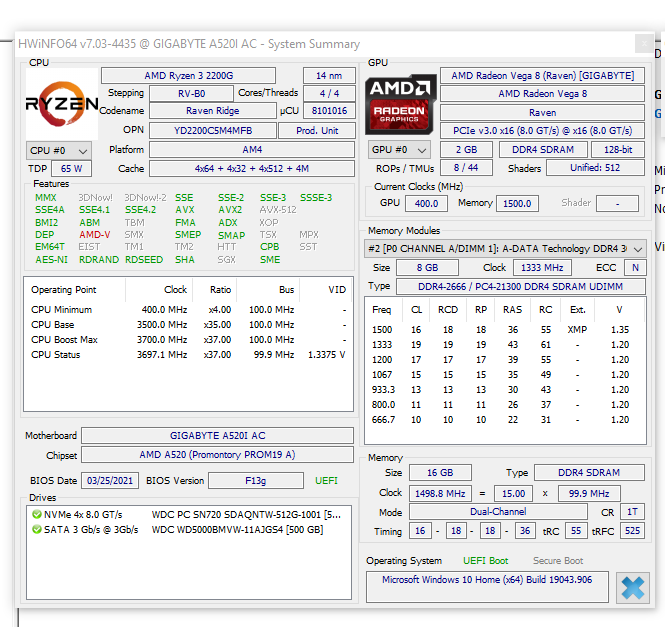The width and height of the screenshot is (665, 627).
Task: Click the TDP 65 W value
Action: click(x=71, y=168)
